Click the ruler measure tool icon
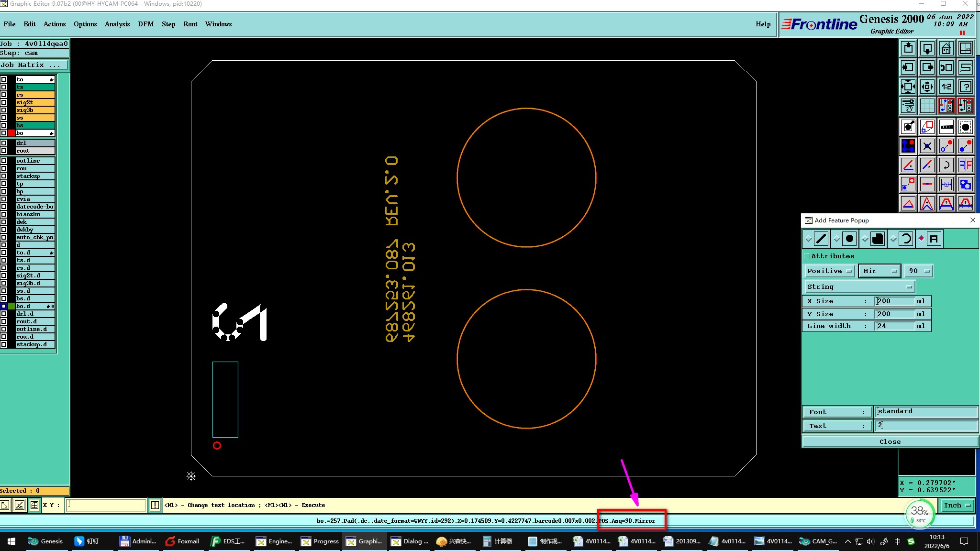The width and height of the screenshot is (980, 551). click(x=946, y=127)
